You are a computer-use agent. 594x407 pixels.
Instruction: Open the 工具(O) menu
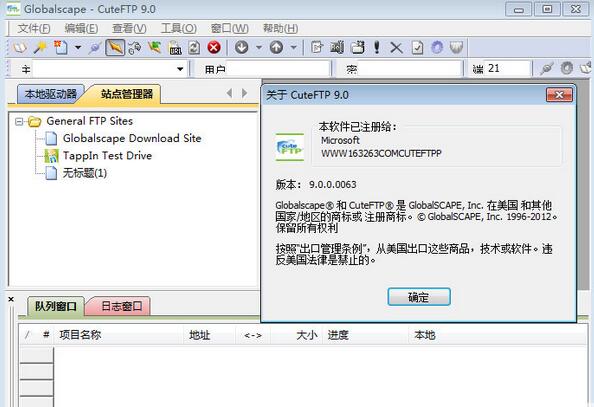click(x=178, y=28)
